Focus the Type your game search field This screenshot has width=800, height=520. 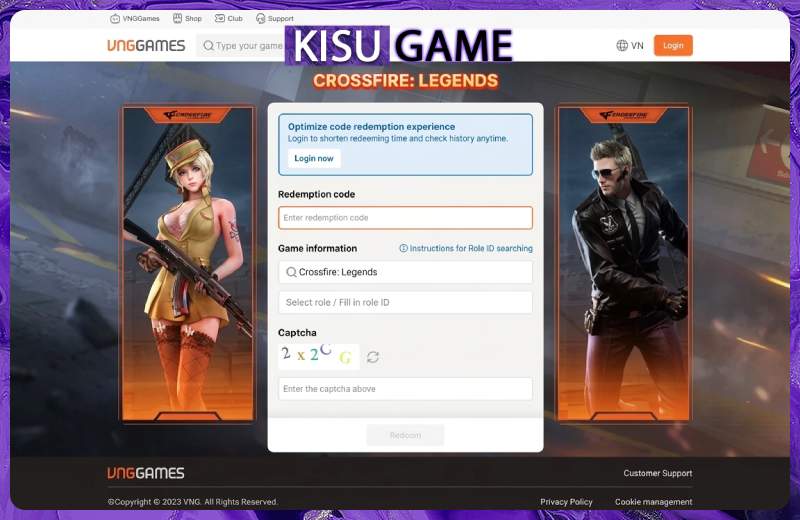(241, 45)
